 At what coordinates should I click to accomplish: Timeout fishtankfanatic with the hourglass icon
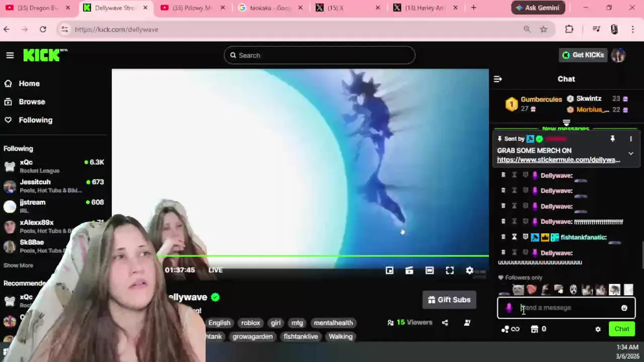(514, 237)
